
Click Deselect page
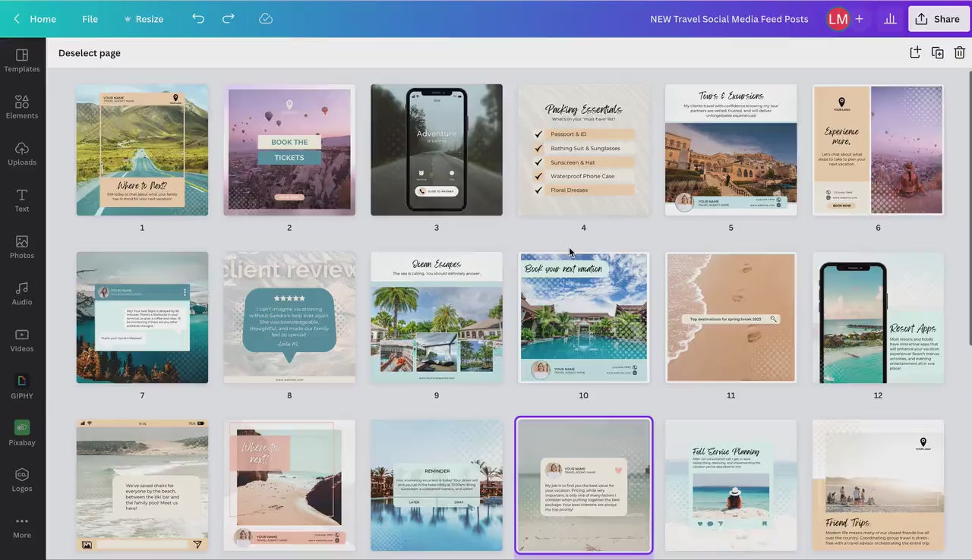[90, 53]
